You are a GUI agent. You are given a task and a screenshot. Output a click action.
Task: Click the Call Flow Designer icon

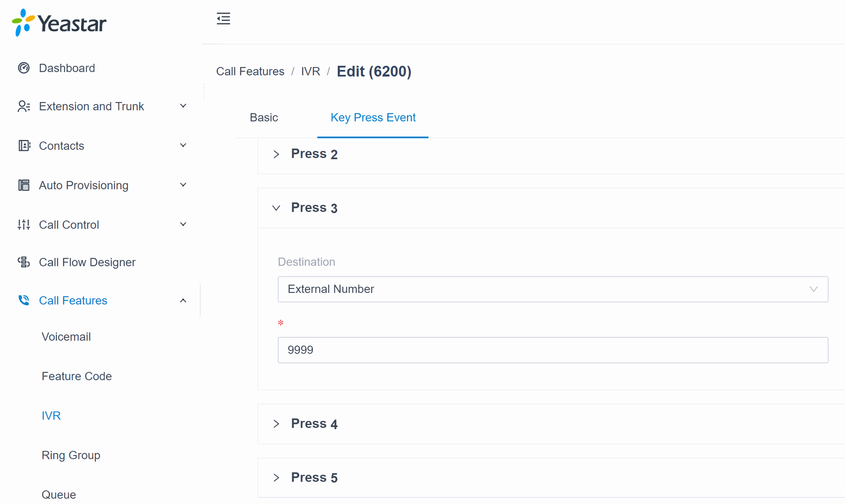pyautogui.click(x=24, y=262)
